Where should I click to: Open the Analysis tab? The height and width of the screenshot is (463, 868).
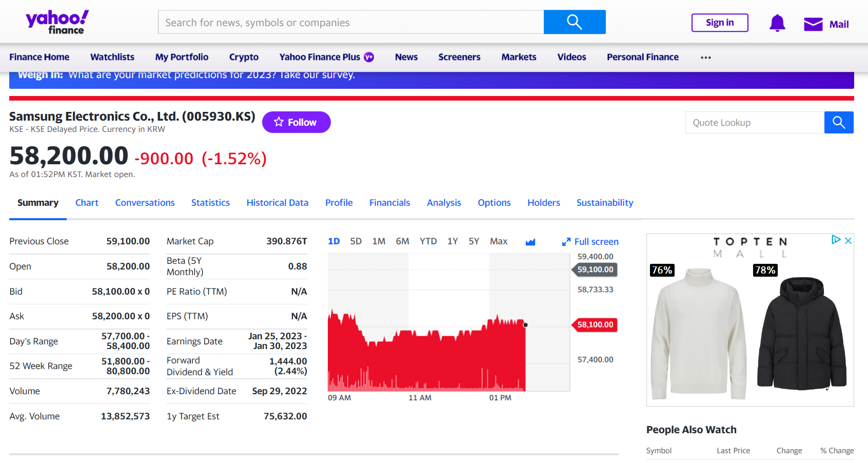(x=444, y=203)
